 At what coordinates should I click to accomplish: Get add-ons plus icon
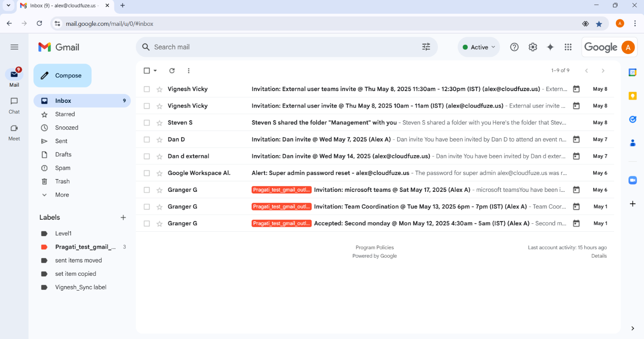click(x=633, y=204)
